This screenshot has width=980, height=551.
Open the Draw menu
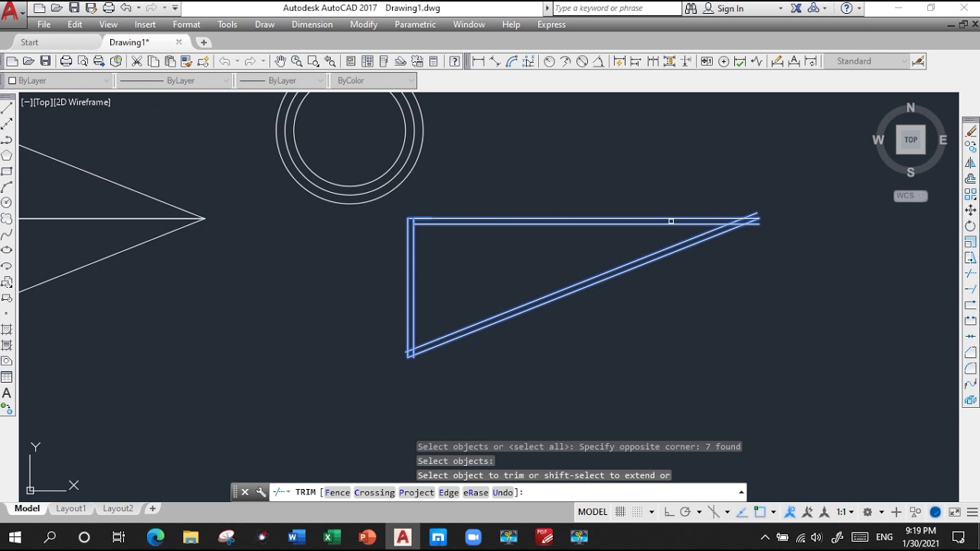265,24
